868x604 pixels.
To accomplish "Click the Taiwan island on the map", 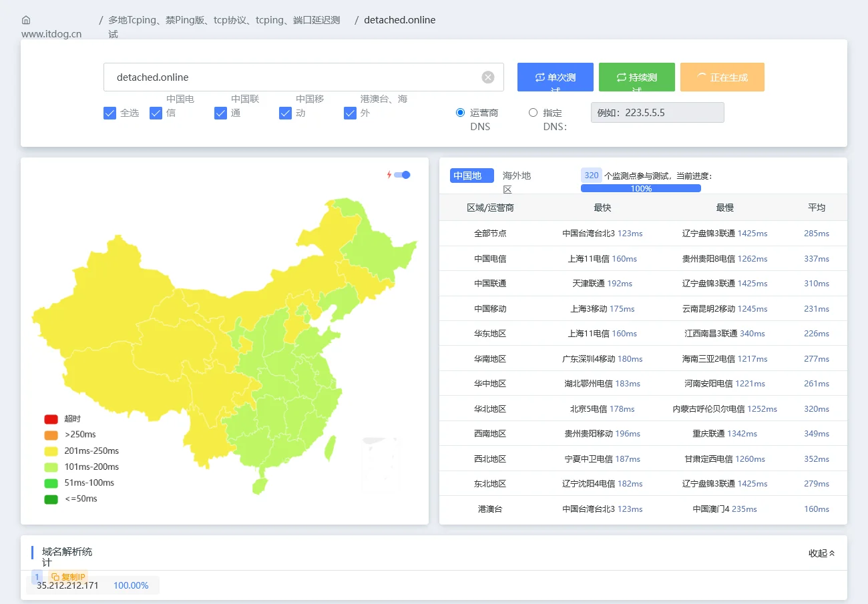I will pyautogui.click(x=330, y=447).
